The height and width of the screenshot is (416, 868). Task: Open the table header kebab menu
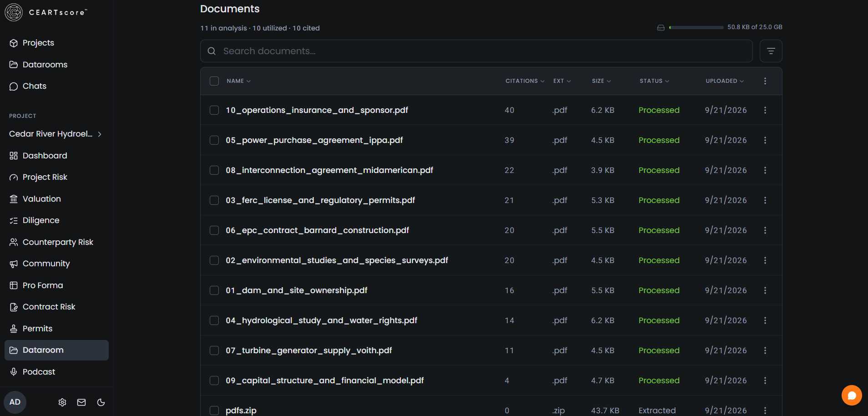point(765,81)
